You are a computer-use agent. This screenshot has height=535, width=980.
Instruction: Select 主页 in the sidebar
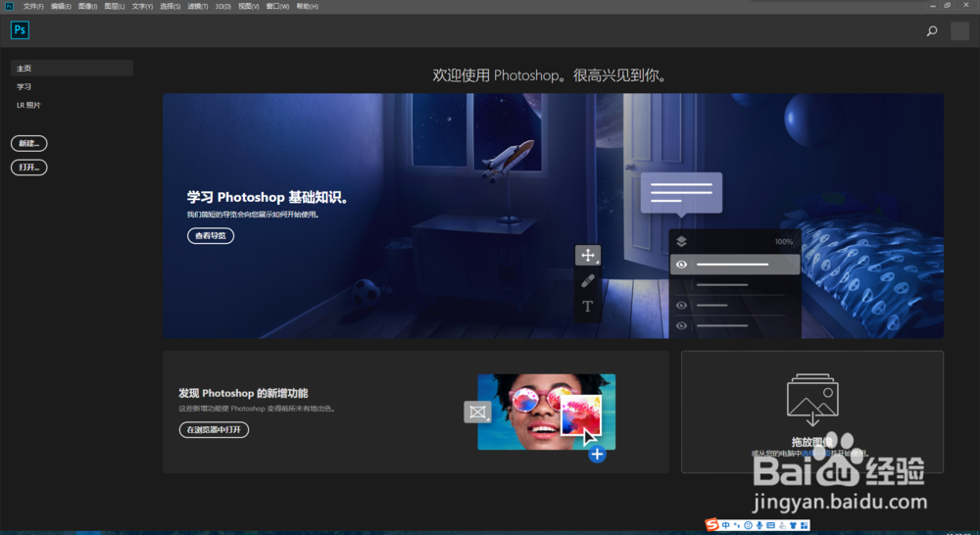(72, 69)
